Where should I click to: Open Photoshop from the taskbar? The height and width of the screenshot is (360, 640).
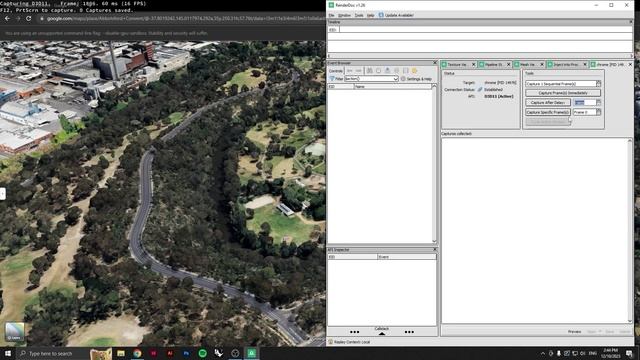[x=186, y=353]
